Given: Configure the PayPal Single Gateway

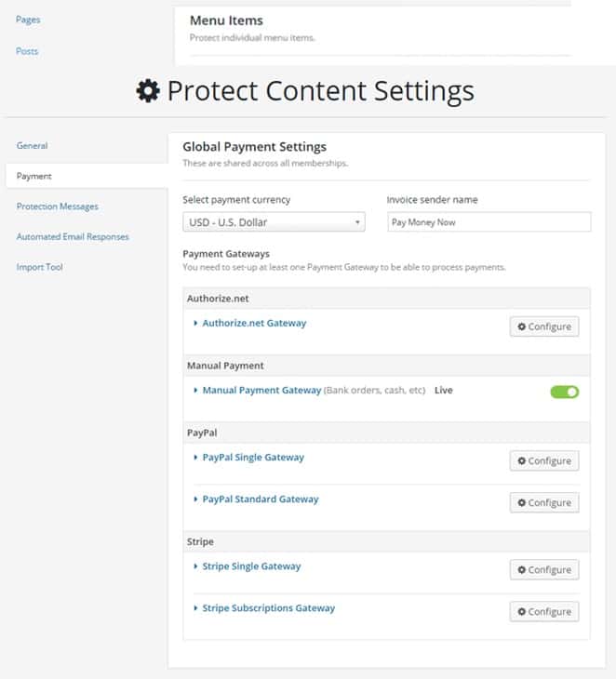Looking at the screenshot, I should coord(544,460).
